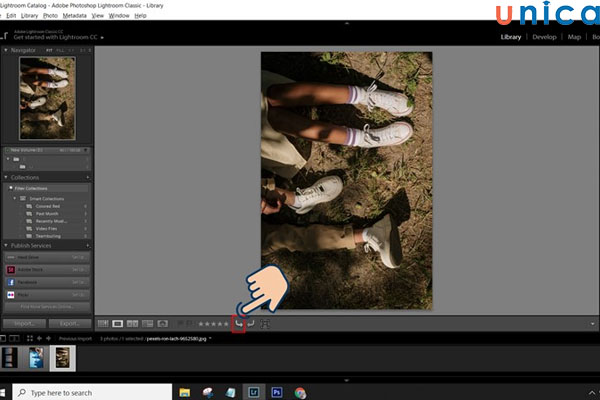Expand New Volume drive options arrow
Viewport: 600px width, 400px height.
pos(86,150)
